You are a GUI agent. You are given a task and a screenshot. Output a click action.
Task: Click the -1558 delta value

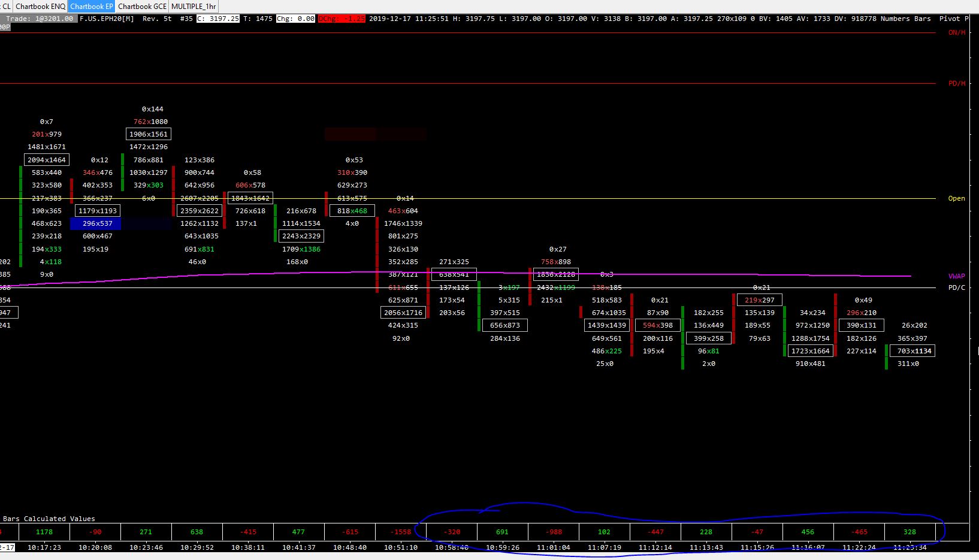coord(401,532)
